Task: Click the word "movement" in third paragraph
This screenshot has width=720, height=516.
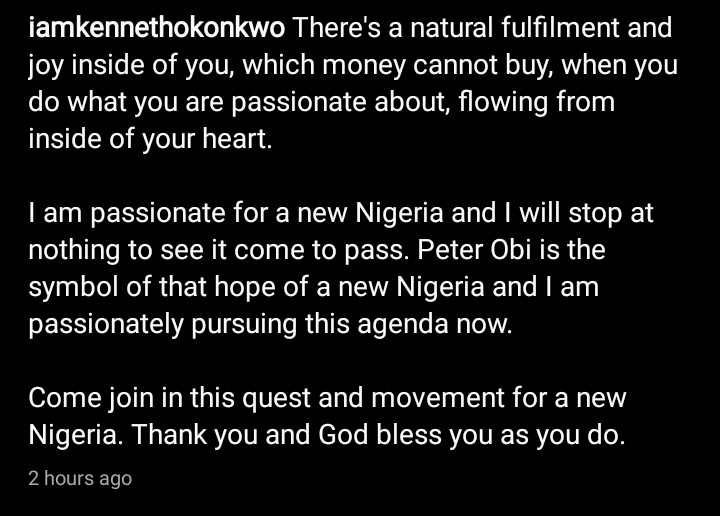Action: click(438, 398)
